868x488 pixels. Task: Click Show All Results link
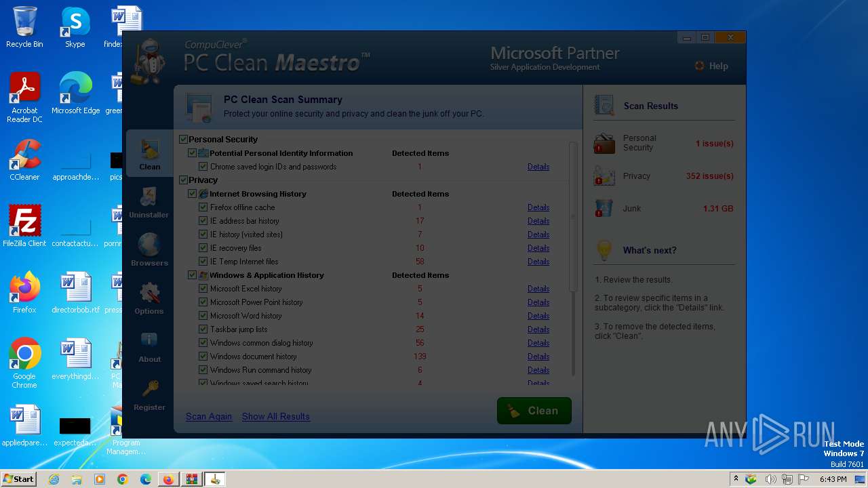coord(276,416)
